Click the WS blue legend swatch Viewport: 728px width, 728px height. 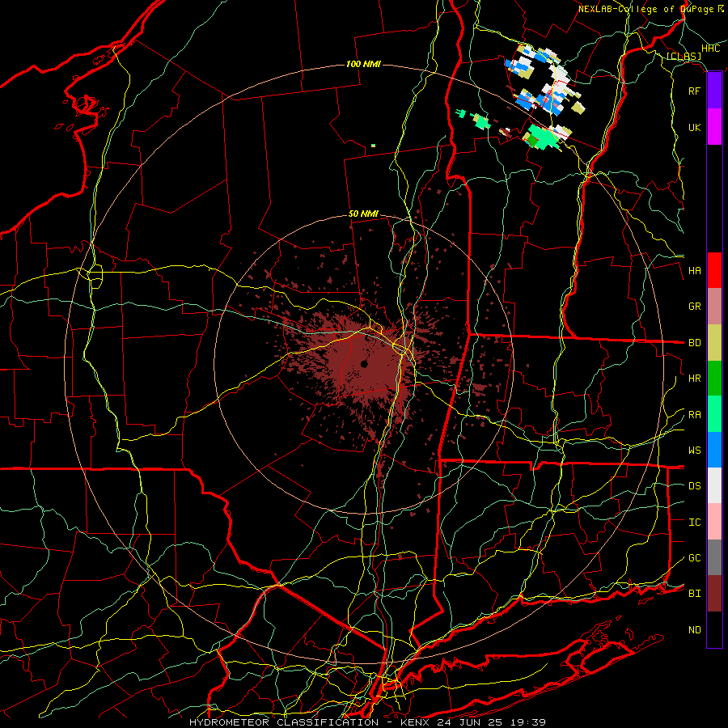pyautogui.click(x=714, y=450)
